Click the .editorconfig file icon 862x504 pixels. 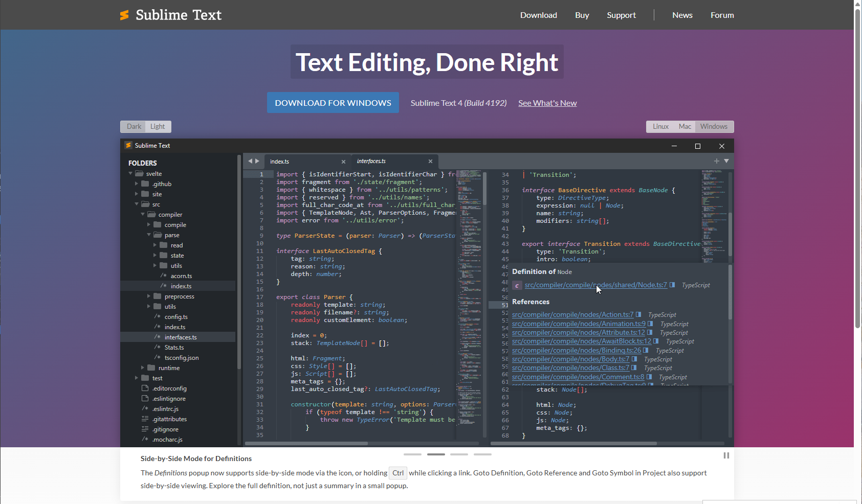click(x=145, y=388)
